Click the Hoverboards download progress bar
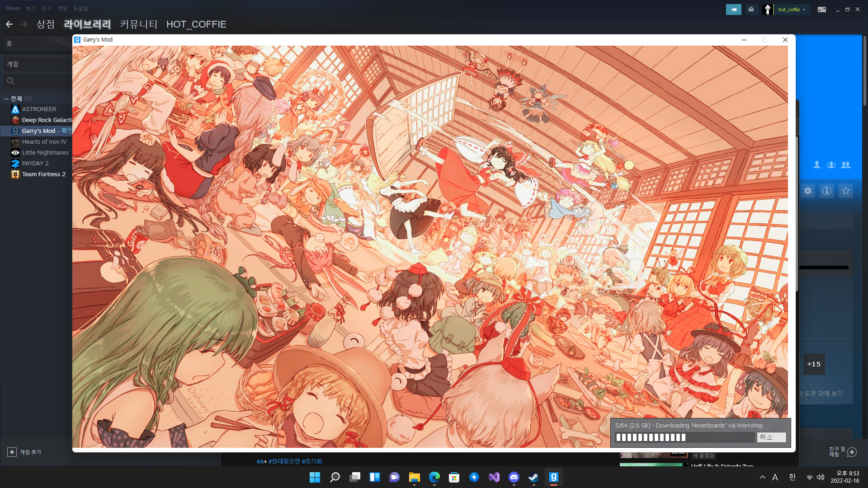This screenshot has height=488, width=868. [x=685, y=437]
